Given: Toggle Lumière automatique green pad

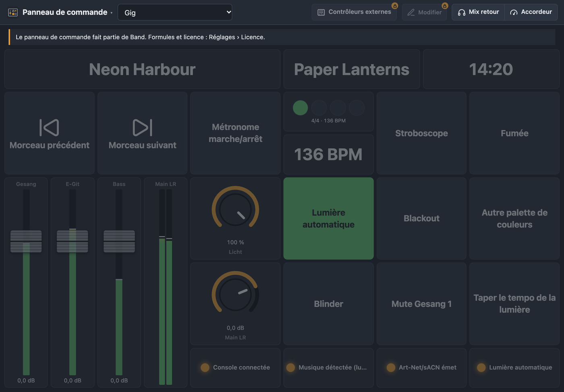Looking at the screenshot, I should (x=328, y=218).
